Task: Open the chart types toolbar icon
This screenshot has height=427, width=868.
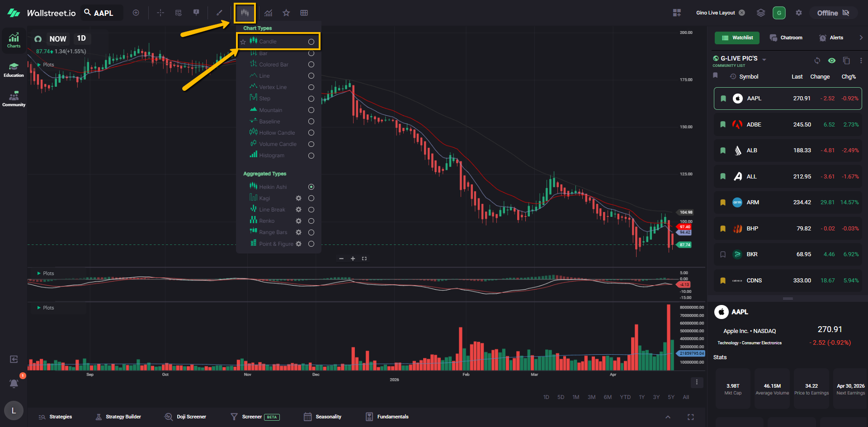Action: click(x=245, y=13)
